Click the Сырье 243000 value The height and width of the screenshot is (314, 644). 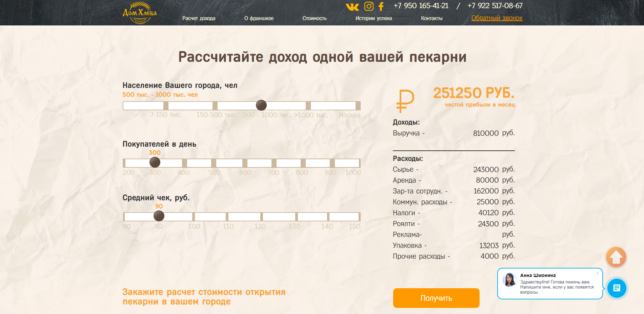coord(486,169)
